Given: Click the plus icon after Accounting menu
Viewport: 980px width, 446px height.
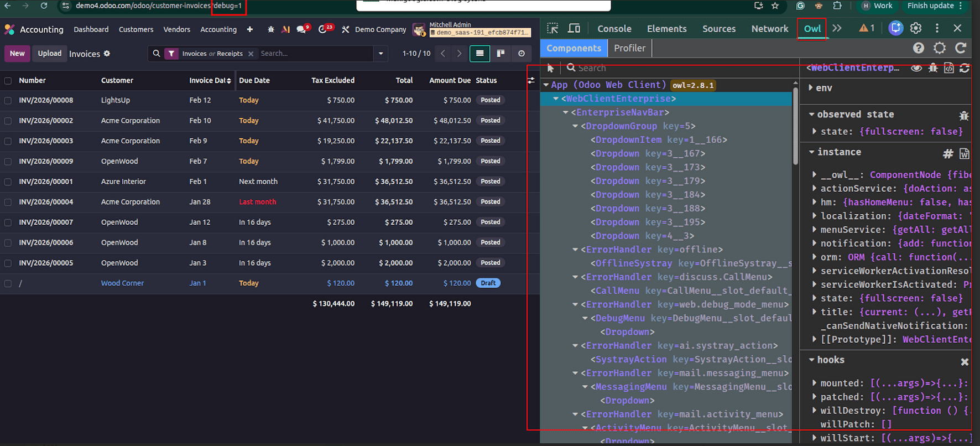Looking at the screenshot, I should click(249, 29).
